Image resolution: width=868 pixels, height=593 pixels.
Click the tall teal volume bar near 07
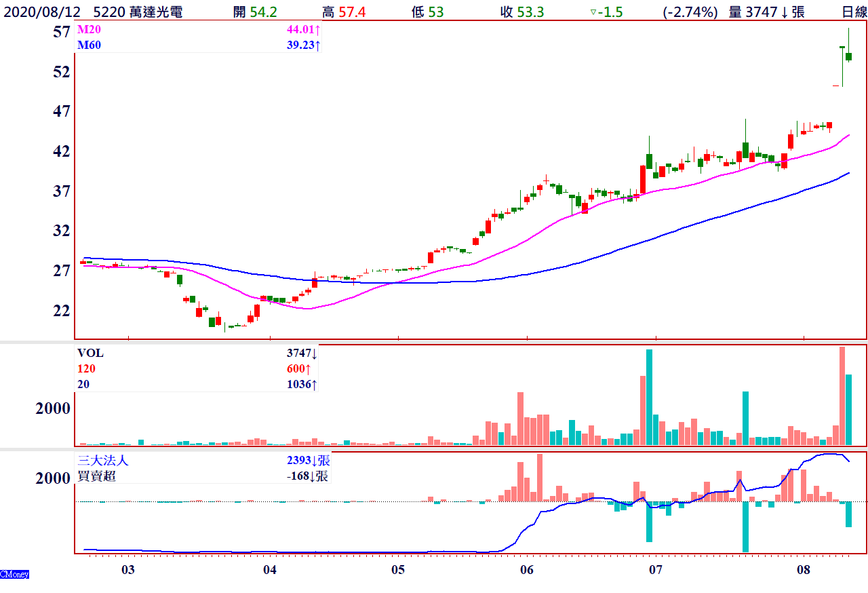(x=649, y=397)
